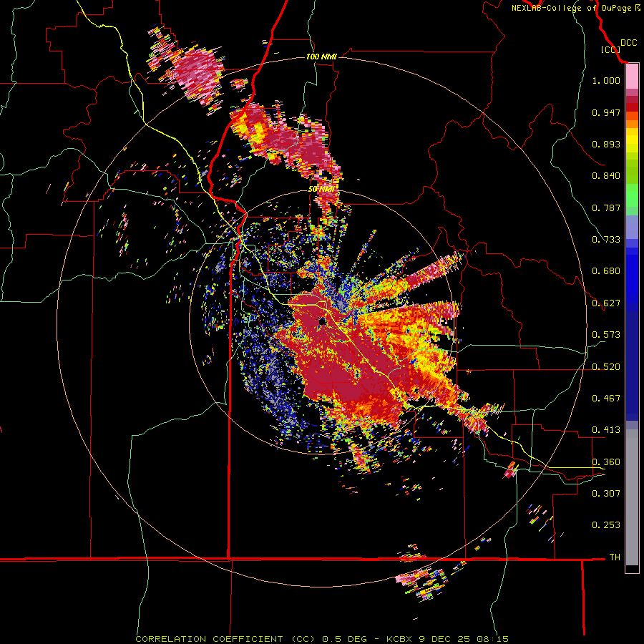Select the 0.893 scale value
Screen dimensions: 644x644
[x=606, y=144]
